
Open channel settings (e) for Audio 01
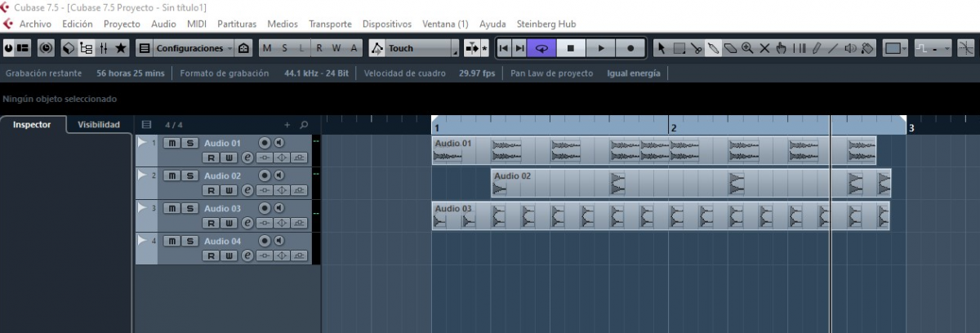coord(247,158)
